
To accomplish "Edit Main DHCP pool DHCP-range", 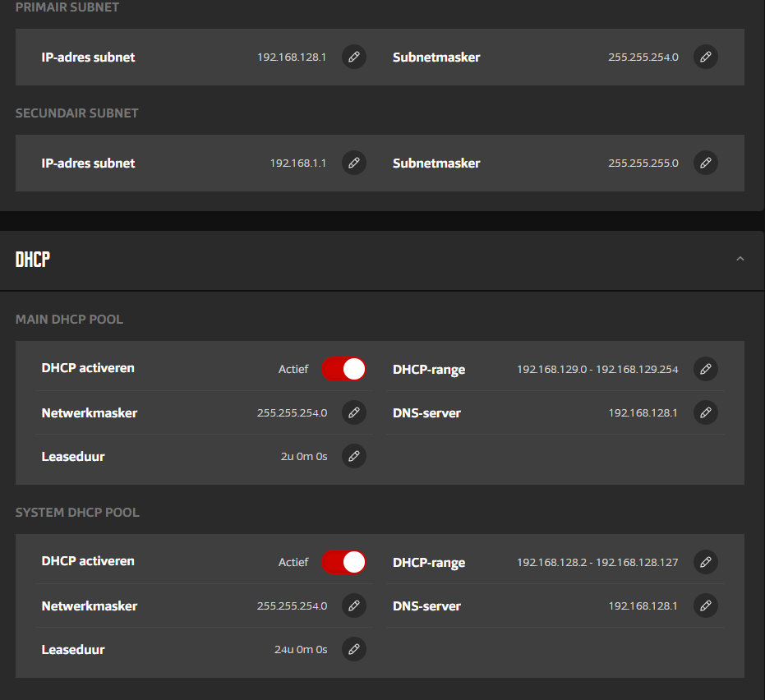I will pyautogui.click(x=705, y=369).
